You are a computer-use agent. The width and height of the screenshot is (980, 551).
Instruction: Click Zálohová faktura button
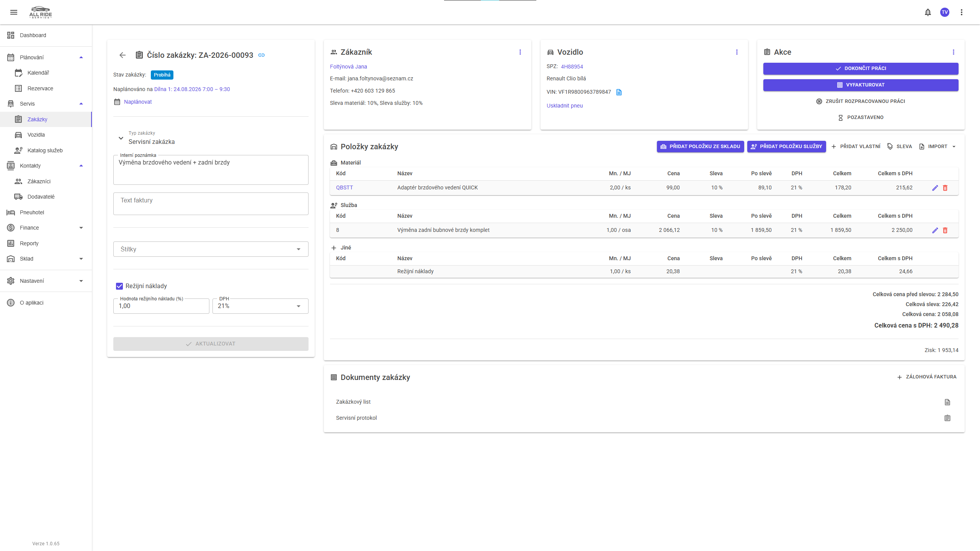coord(927,377)
